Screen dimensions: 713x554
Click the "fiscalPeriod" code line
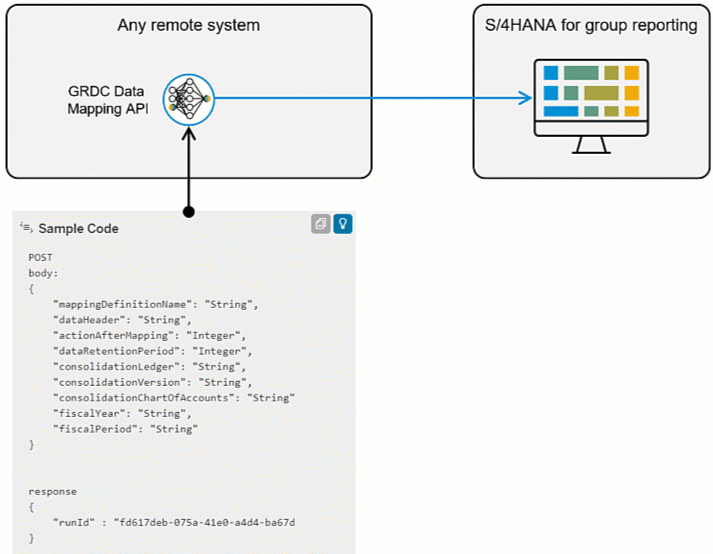[125, 429]
